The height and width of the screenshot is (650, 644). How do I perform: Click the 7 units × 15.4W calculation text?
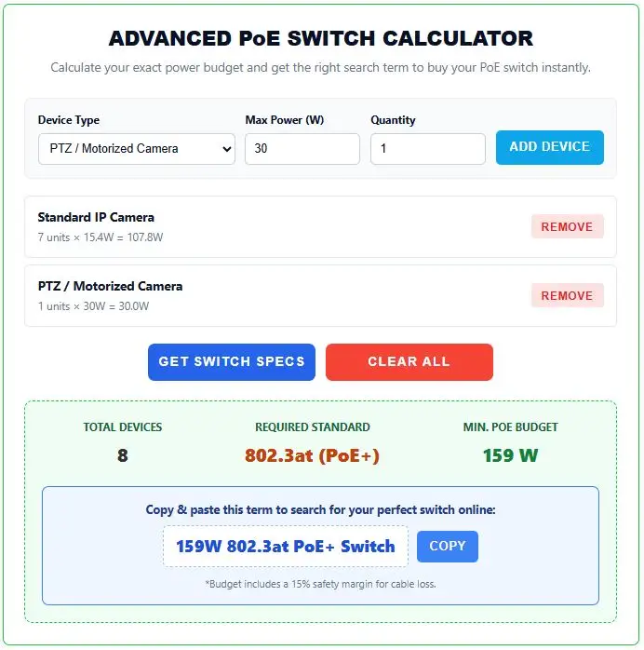[101, 237]
